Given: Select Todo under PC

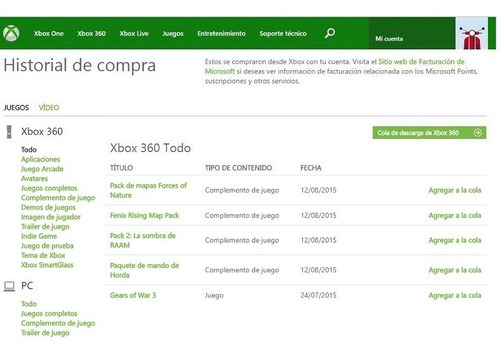Looking at the screenshot, I should [x=29, y=304].
